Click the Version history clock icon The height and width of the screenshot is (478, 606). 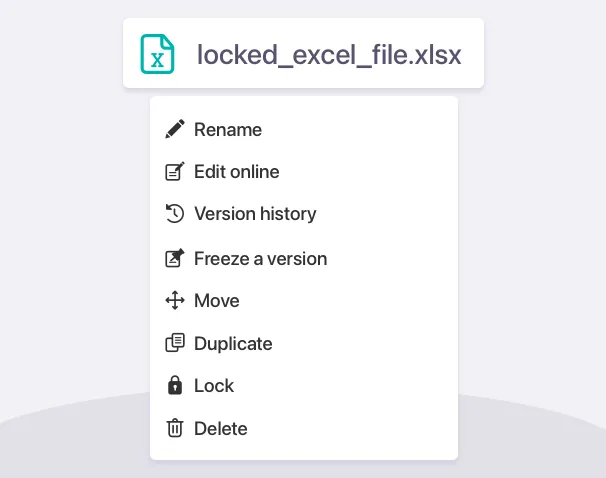click(175, 213)
